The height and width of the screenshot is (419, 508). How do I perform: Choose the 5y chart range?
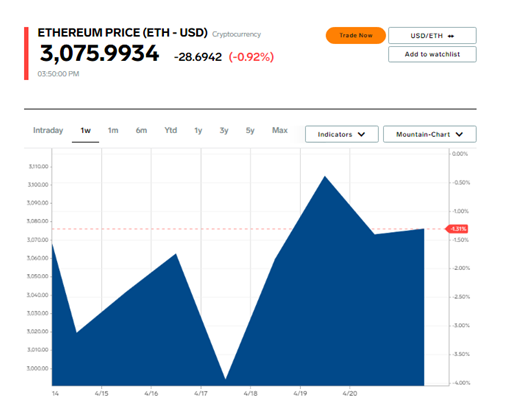pos(250,130)
